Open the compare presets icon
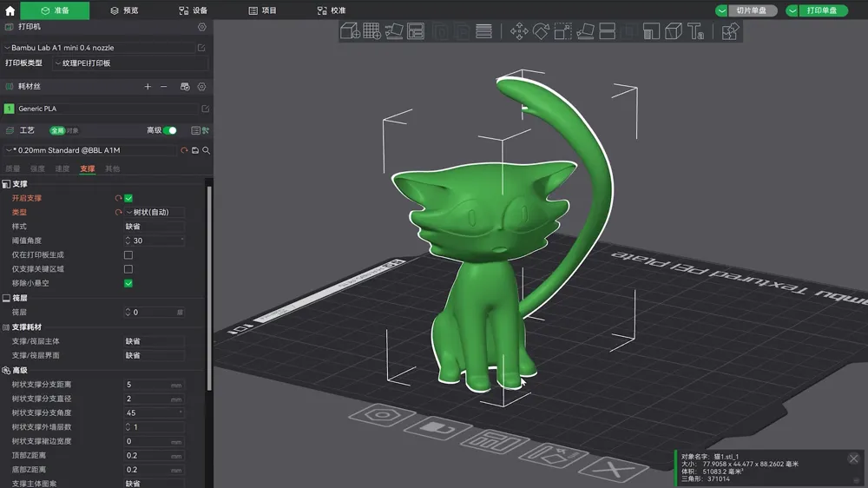This screenshot has width=868, height=488. click(206, 130)
